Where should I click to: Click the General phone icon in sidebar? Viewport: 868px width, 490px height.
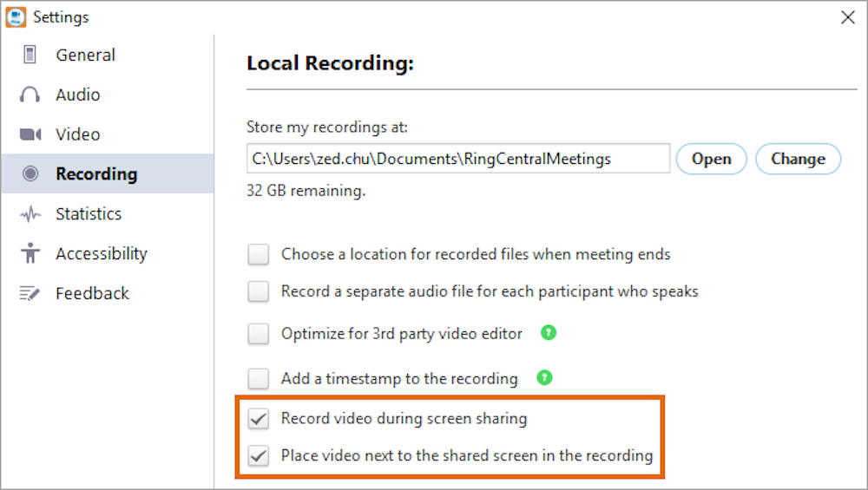coord(30,56)
